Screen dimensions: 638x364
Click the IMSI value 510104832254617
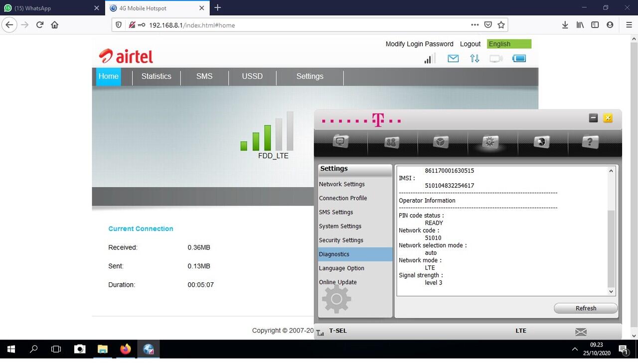click(x=449, y=186)
